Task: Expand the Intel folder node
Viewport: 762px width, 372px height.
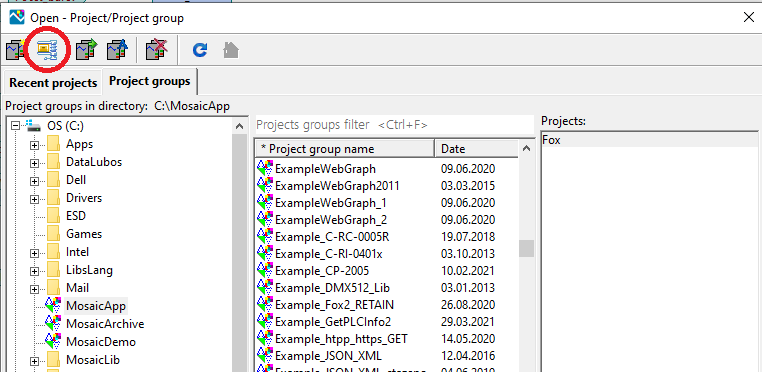Action: pos(34,253)
